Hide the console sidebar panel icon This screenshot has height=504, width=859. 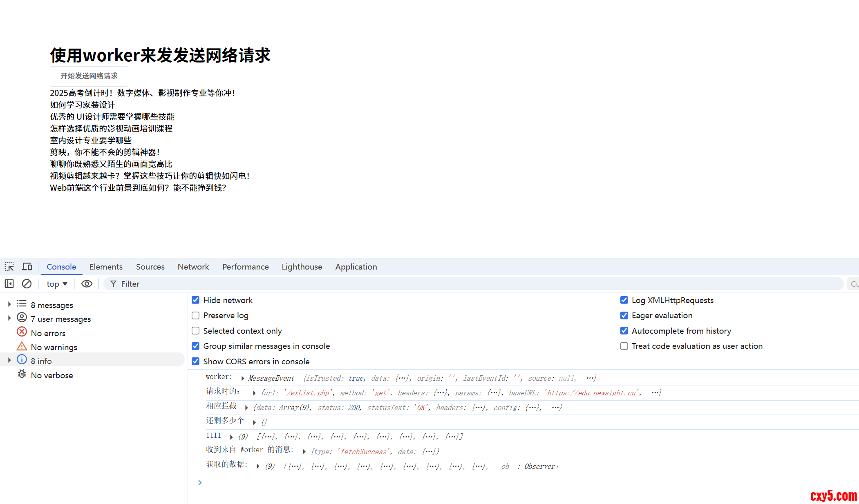point(9,283)
